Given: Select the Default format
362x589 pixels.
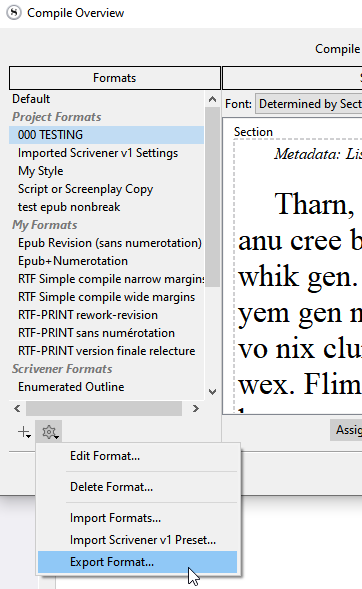Looking at the screenshot, I should (106, 99).
